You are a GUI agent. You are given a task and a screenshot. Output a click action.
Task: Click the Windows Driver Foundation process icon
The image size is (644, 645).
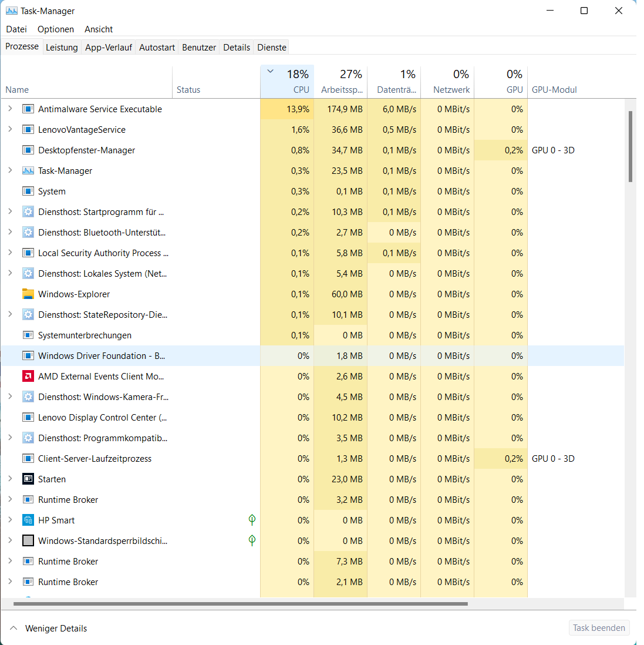click(x=28, y=356)
